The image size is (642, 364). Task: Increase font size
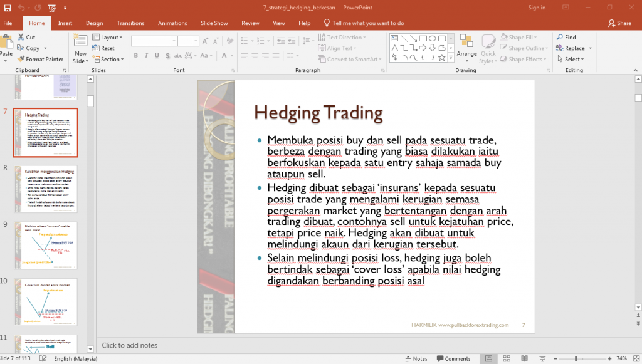point(205,41)
